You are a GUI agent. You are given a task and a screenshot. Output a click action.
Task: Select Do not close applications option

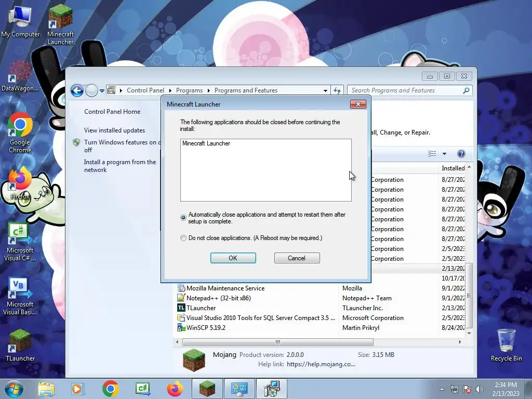[183, 238]
